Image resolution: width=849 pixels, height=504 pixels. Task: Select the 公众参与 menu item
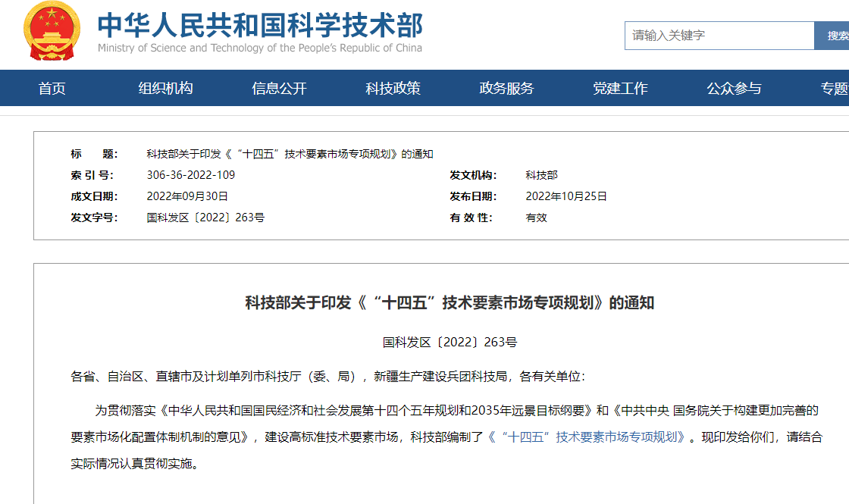[734, 89]
